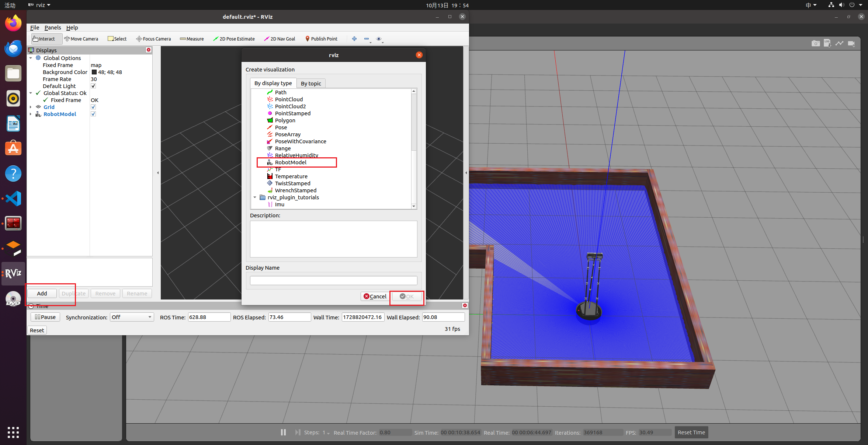Expand the RobotModel display tree node
868x445 pixels.
31,114
